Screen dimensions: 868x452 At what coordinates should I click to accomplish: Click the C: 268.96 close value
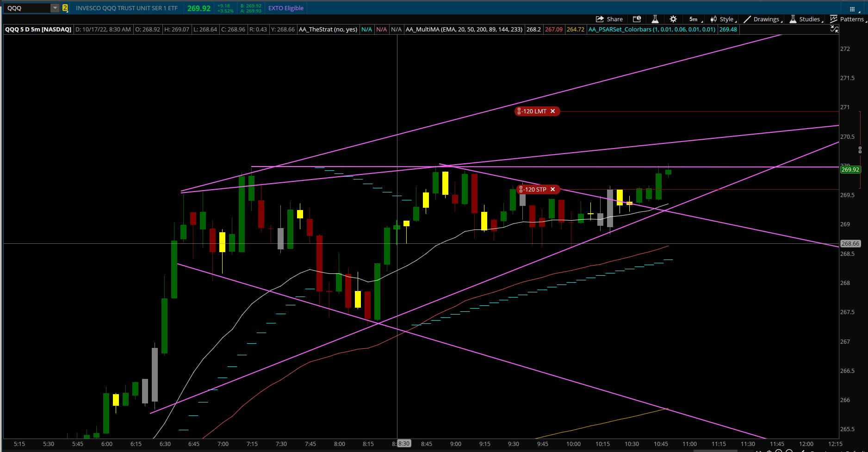[x=233, y=29]
